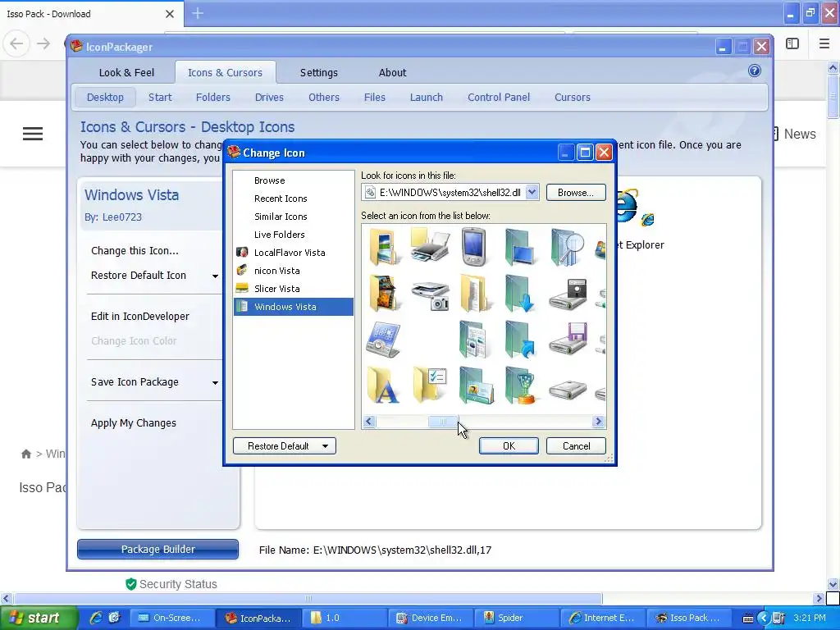Click Change this Icon...
The height and width of the screenshot is (630, 840).
pos(135,251)
